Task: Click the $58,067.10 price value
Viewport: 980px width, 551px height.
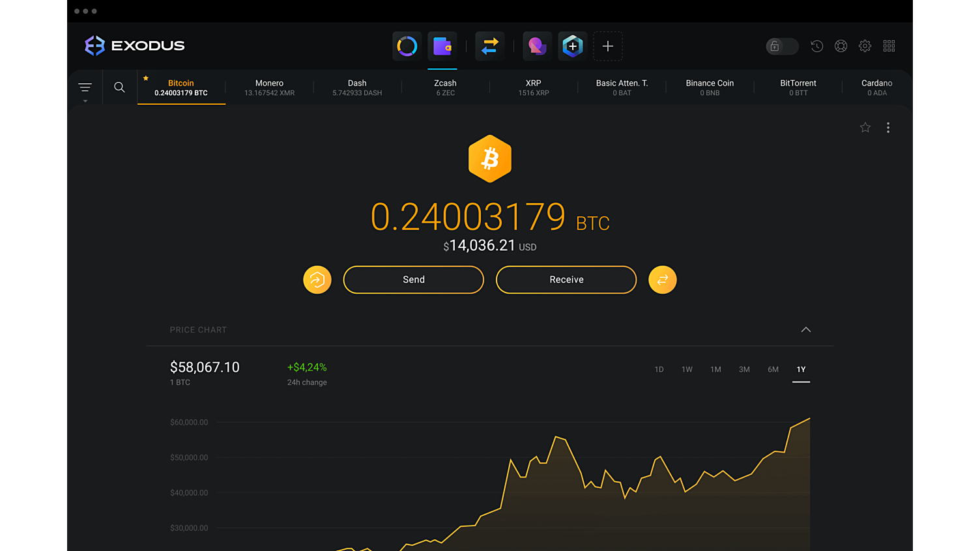Action: coord(205,367)
